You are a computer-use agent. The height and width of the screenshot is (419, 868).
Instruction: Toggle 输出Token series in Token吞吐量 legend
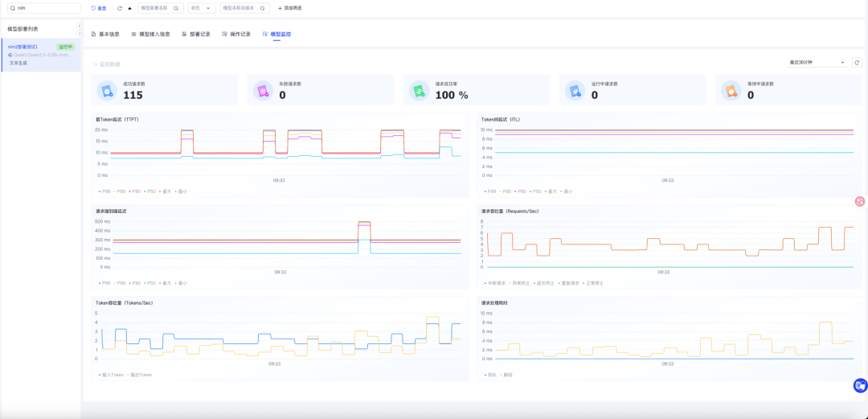click(x=140, y=376)
